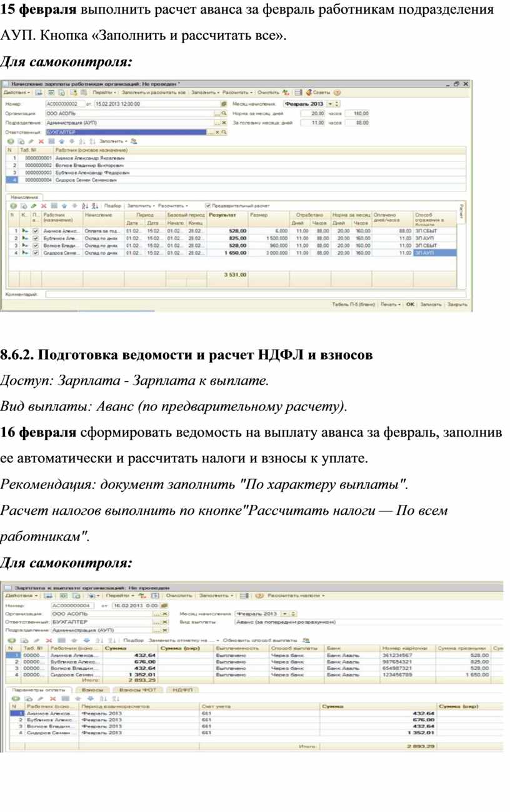The image size is (510, 812).
Task: Toggle checkbox in Волков accrual row
Action: coord(36,246)
